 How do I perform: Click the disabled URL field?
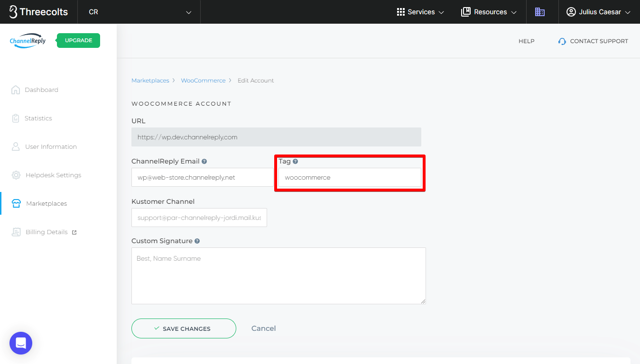(276, 137)
